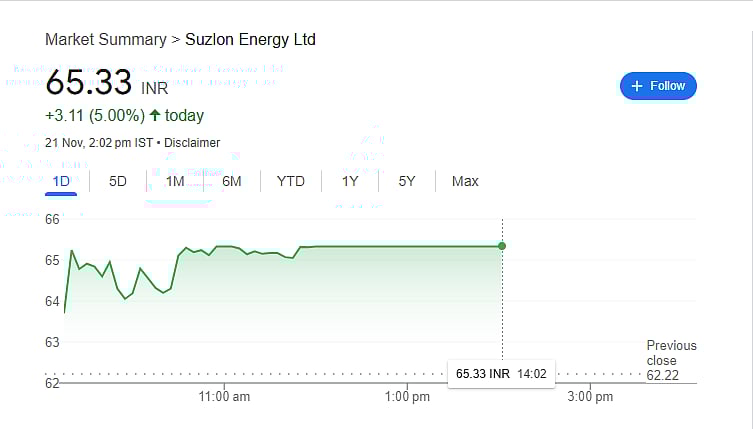The height and width of the screenshot is (429, 753).
Task: Follow Suzlon Energy stock
Action: [x=658, y=86]
